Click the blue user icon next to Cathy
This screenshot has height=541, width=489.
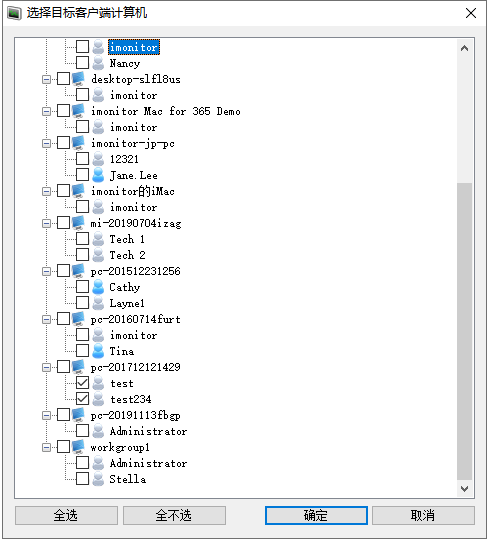[98, 287]
